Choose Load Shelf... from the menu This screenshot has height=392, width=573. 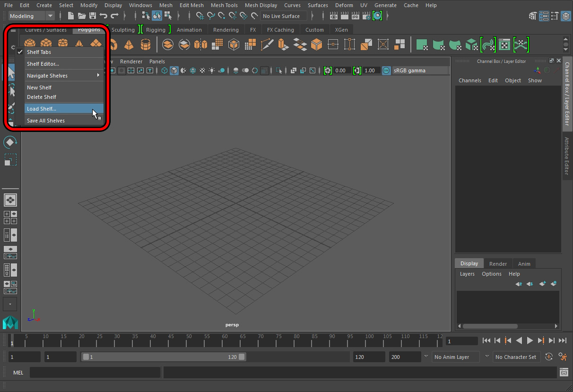click(x=42, y=109)
